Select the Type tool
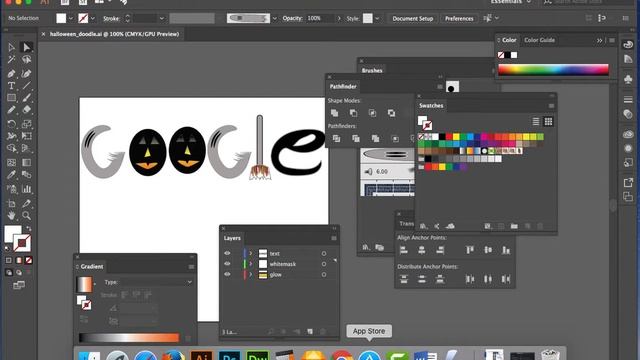 pos(11,86)
